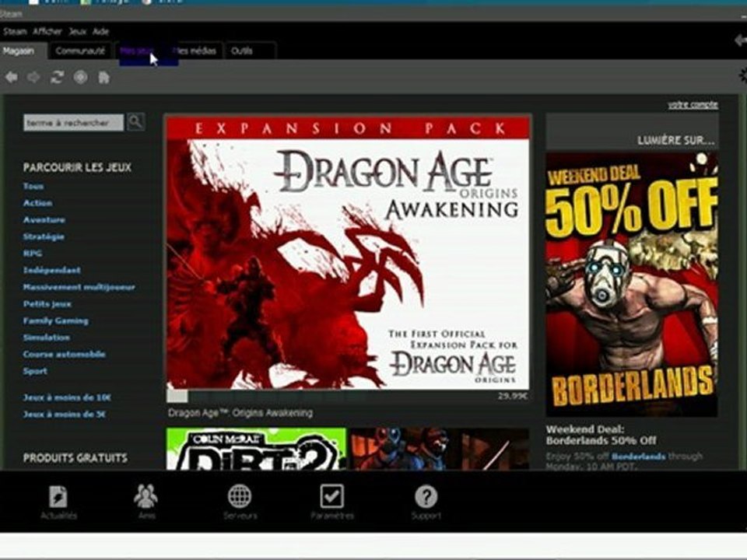Image resolution: width=747 pixels, height=560 pixels.
Task: Browse the Massivement multijoueur category
Action: (x=79, y=287)
